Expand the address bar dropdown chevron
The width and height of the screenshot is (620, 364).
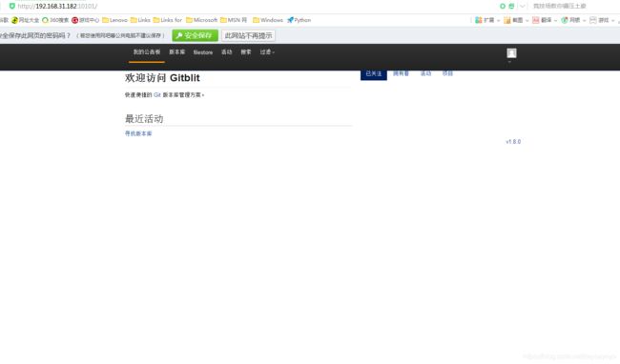click(523, 6)
